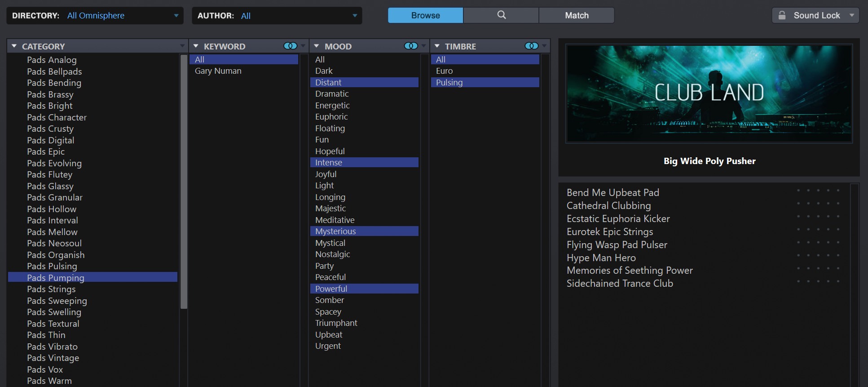Open the Directory dropdown
Image resolution: width=868 pixels, height=387 pixels.
point(176,16)
